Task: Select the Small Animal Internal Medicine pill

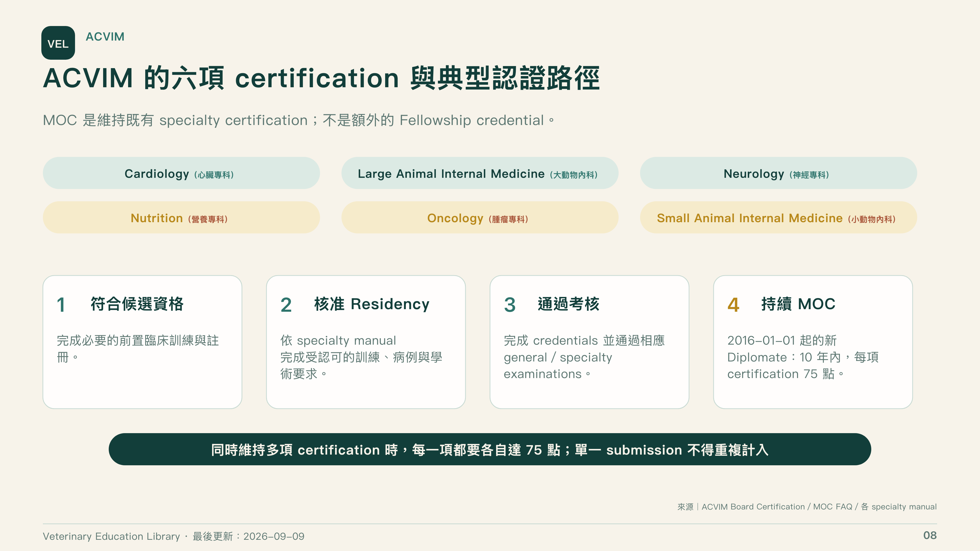Action: (x=778, y=218)
